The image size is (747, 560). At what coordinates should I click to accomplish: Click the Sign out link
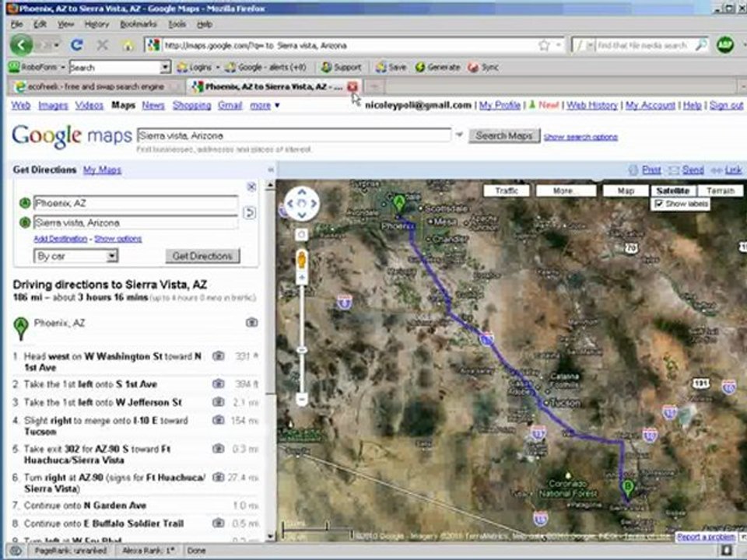726,105
